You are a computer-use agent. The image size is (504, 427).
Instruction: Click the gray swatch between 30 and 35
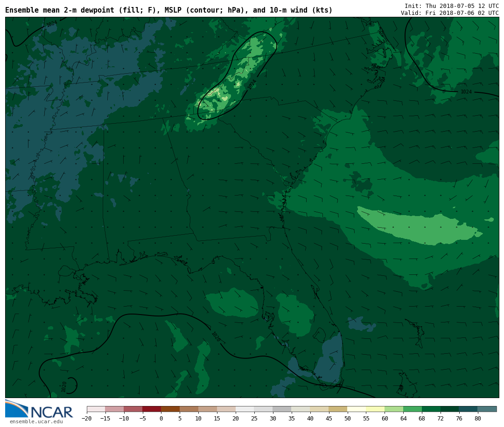pos(282,409)
